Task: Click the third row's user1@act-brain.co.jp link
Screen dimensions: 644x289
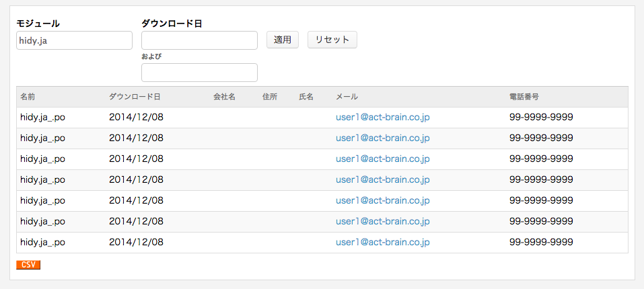Action: tap(382, 159)
